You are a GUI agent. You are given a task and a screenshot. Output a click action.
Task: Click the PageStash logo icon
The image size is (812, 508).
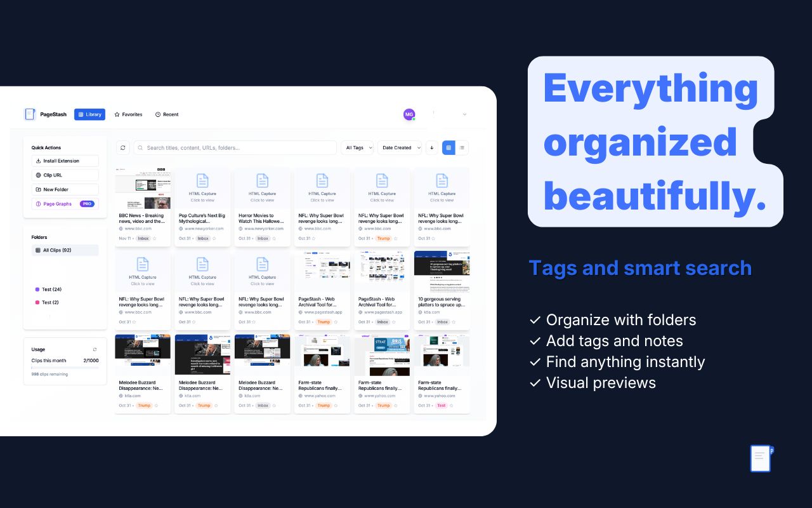pos(30,114)
